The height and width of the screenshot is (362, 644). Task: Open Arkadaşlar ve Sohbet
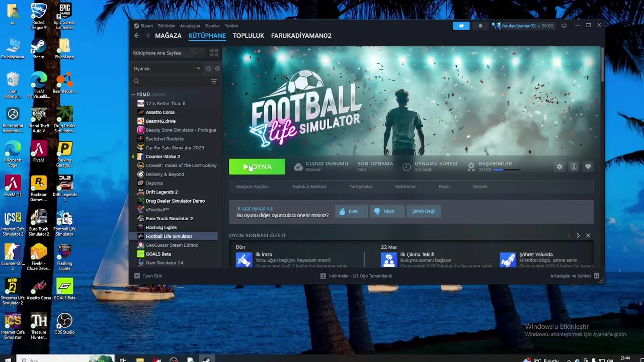tap(575, 276)
